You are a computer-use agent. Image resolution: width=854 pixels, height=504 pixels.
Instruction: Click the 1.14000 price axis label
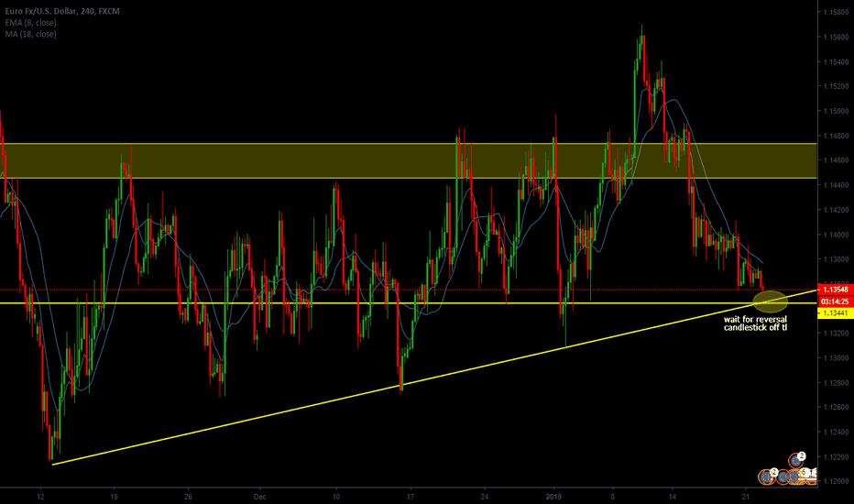pos(836,235)
